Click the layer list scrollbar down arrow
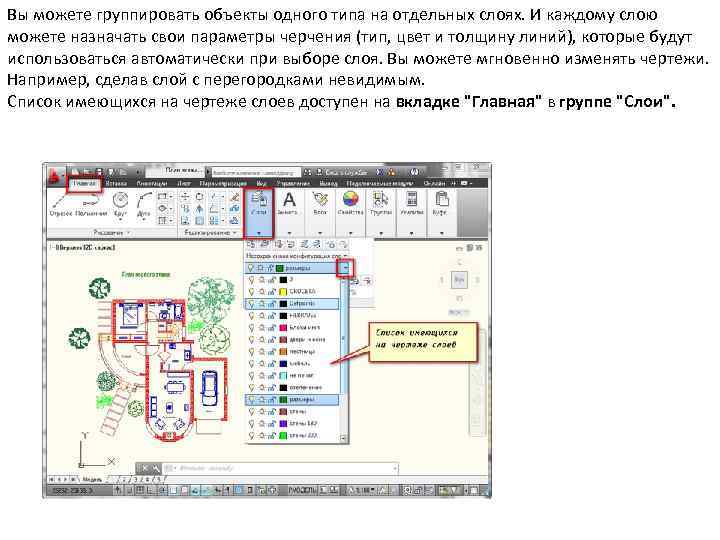The width and height of the screenshot is (720, 540). [x=343, y=439]
